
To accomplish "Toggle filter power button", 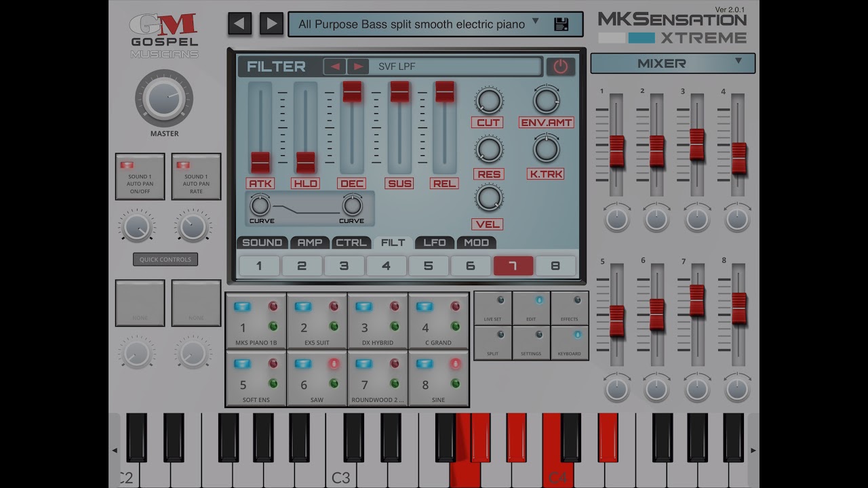I will (x=560, y=66).
